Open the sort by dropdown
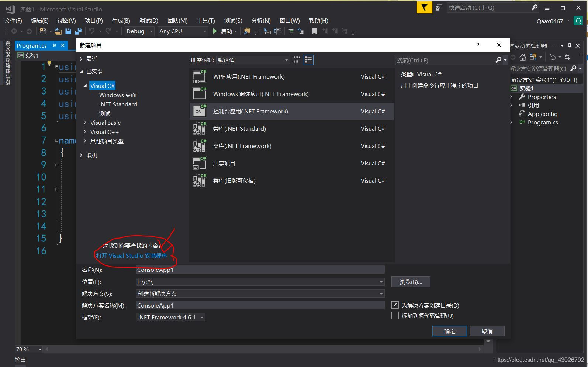 253,60
